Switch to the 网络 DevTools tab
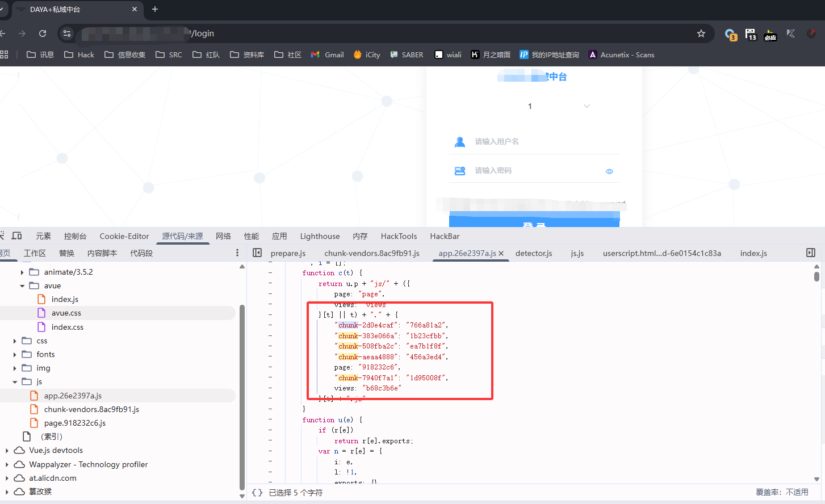 point(223,236)
